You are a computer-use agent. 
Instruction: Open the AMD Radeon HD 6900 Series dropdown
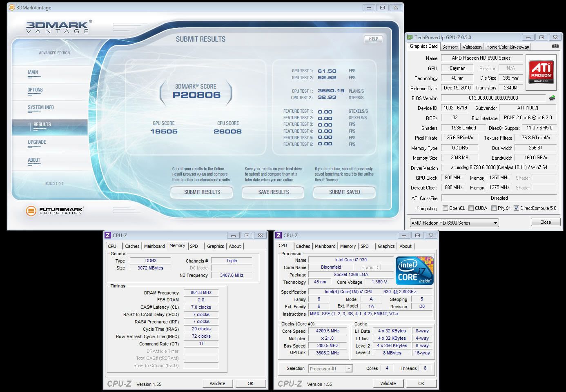455,223
